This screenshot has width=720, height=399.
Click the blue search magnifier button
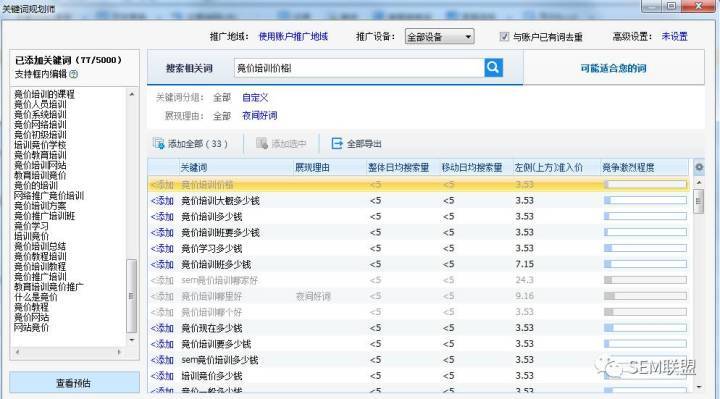494,68
